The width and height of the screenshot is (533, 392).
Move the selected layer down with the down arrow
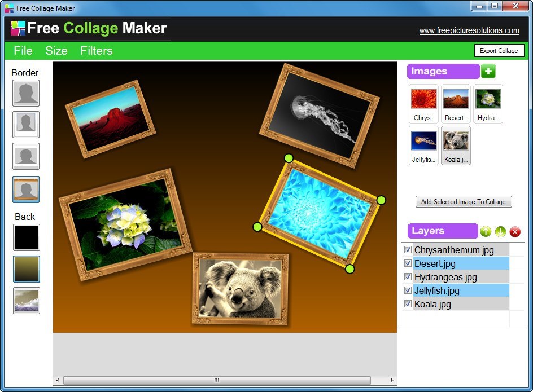point(501,231)
